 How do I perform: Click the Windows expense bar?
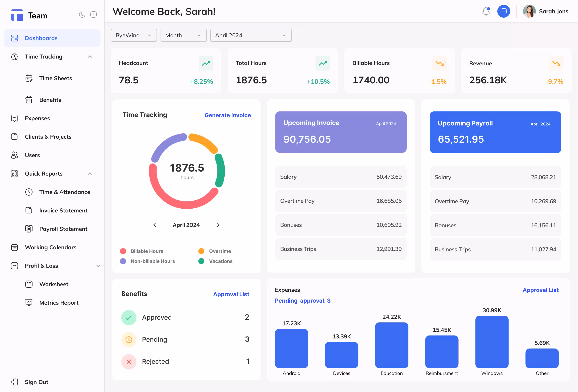pos(492,342)
